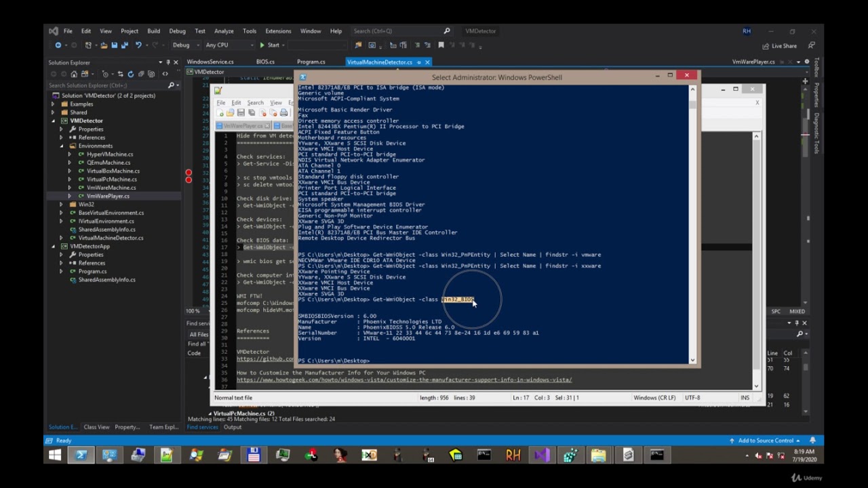Click Add to Source Control in status bar
The height and width of the screenshot is (488, 868).
[765, 441]
